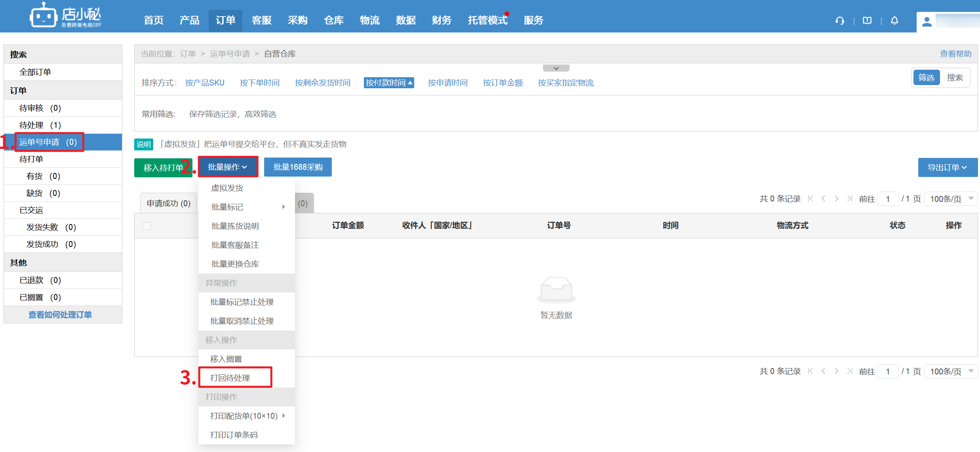Click the user avatar icon
The image size is (980, 452).
[x=927, y=21]
